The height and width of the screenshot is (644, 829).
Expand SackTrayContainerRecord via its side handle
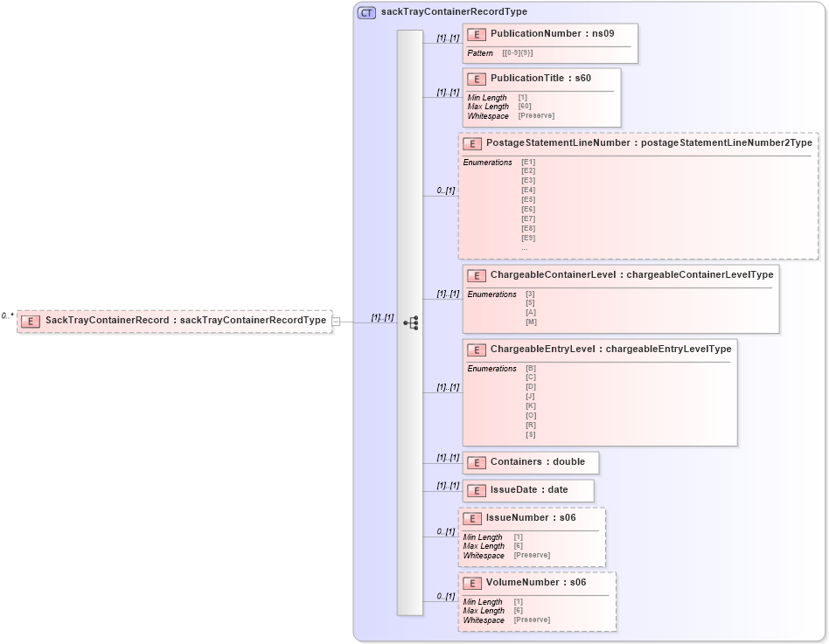point(334,321)
